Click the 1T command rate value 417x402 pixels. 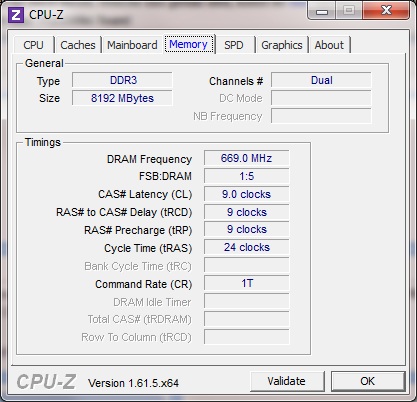tap(247, 284)
